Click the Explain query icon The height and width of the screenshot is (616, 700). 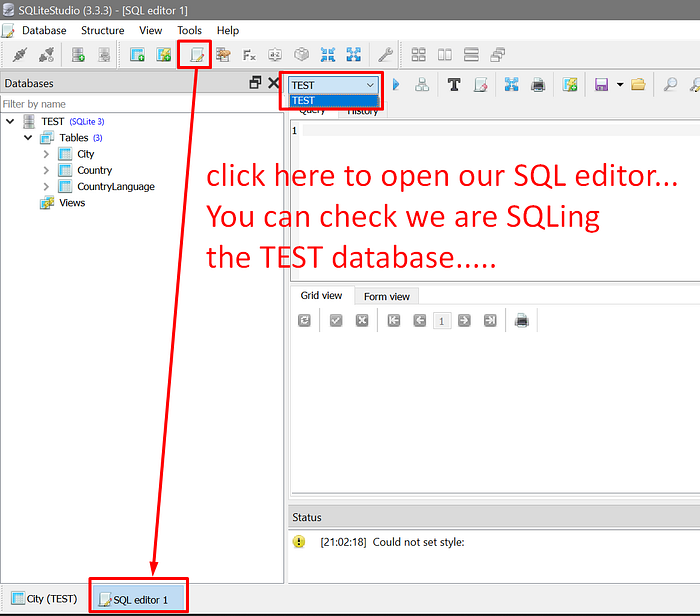(x=422, y=84)
